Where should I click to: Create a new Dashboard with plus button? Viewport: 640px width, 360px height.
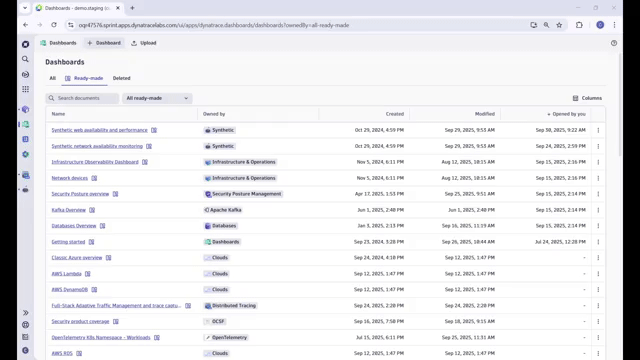pos(104,43)
